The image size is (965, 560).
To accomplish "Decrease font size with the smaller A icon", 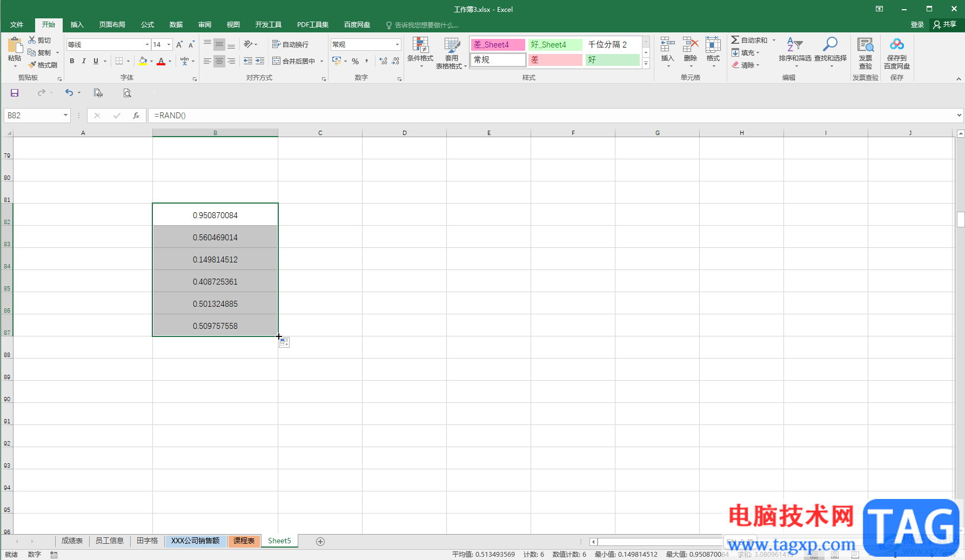I will click(x=191, y=44).
